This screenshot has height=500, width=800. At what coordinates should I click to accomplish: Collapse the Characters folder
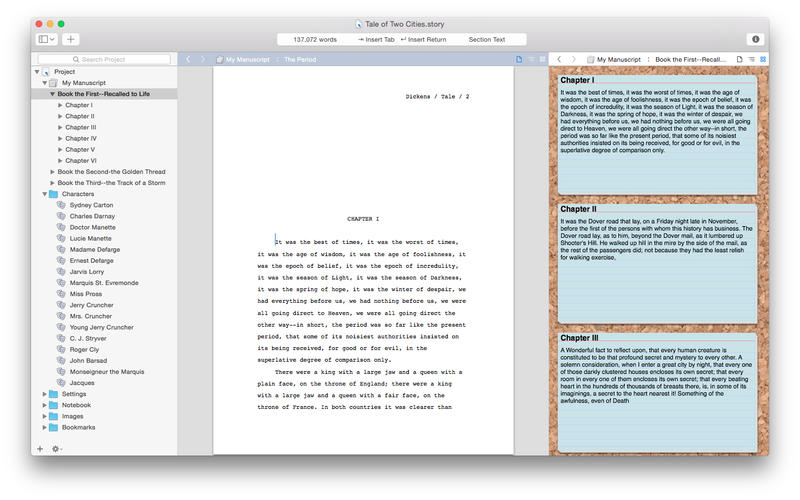click(44, 194)
